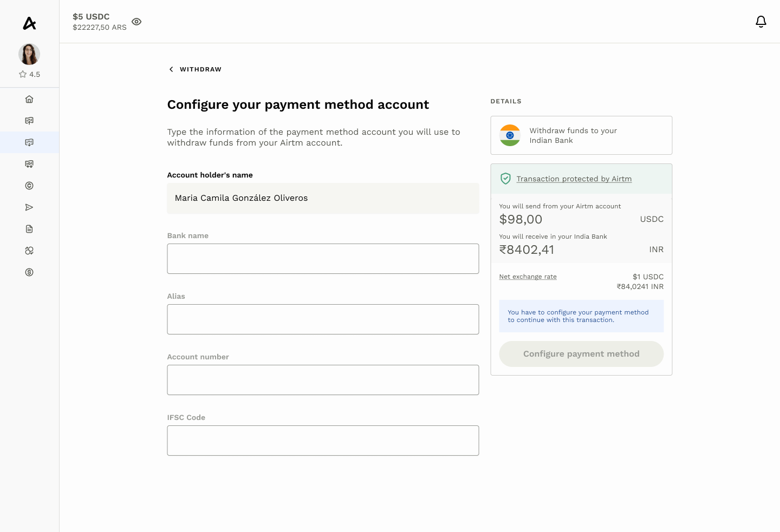Click the ₹8402,41 receive amount
Viewport: 780px width, 532px height.
[526, 249]
